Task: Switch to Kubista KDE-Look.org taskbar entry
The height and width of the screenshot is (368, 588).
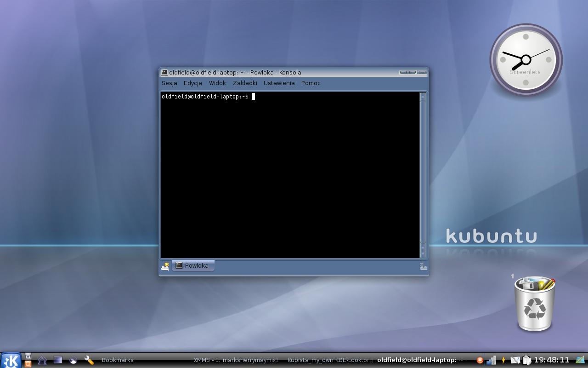Action: click(x=330, y=360)
